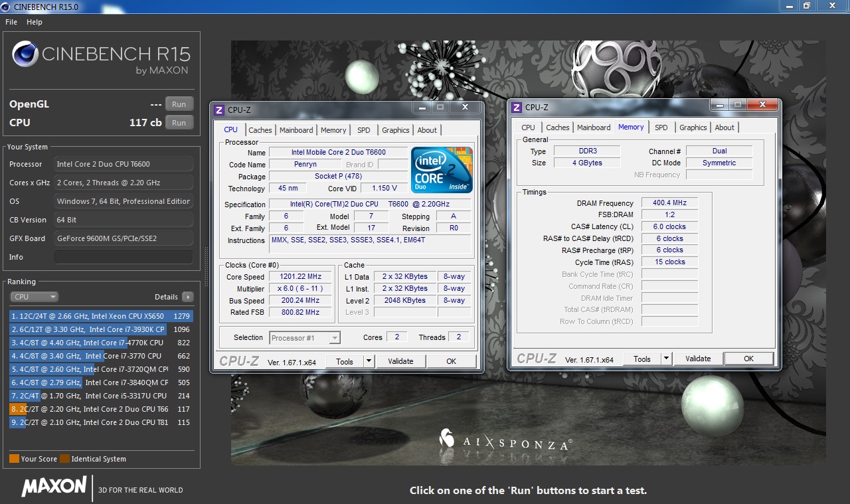850x504 pixels.
Task: Select ranking row 2.10 GHz Core 2 Duo
Action: click(x=101, y=422)
